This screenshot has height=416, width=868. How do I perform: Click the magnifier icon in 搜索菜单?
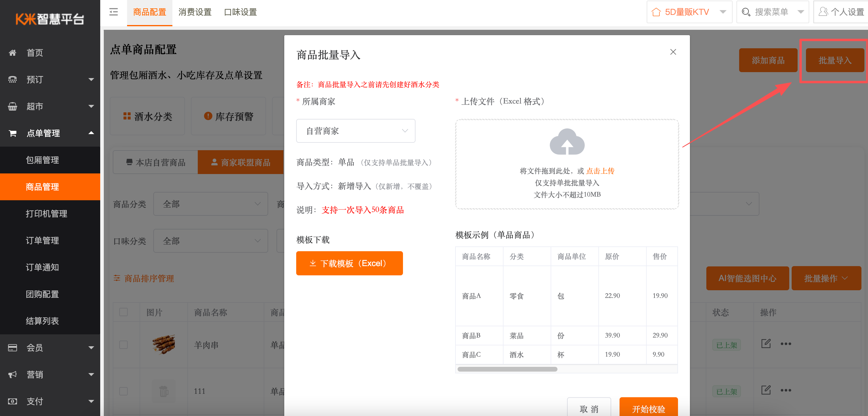[746, 12]
